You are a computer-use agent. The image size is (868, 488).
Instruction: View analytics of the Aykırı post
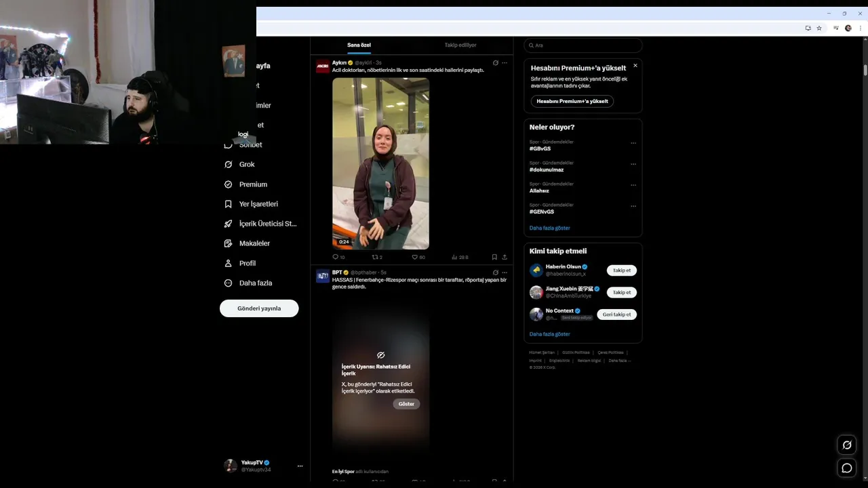(460, 258)
